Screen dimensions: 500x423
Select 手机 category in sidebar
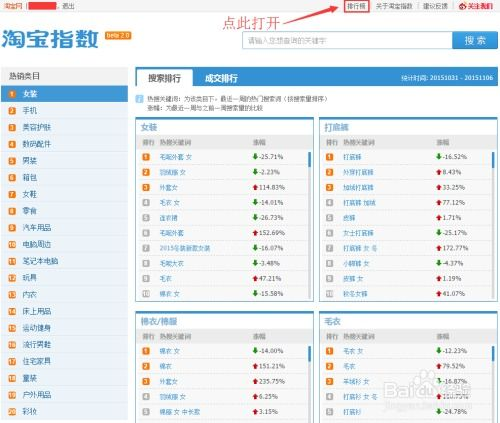tap(64, 110)
